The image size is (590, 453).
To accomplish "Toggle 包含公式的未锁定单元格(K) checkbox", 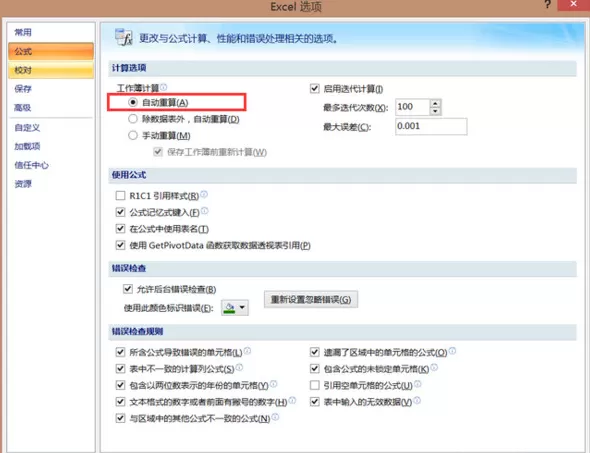I will tap(315, 369).
